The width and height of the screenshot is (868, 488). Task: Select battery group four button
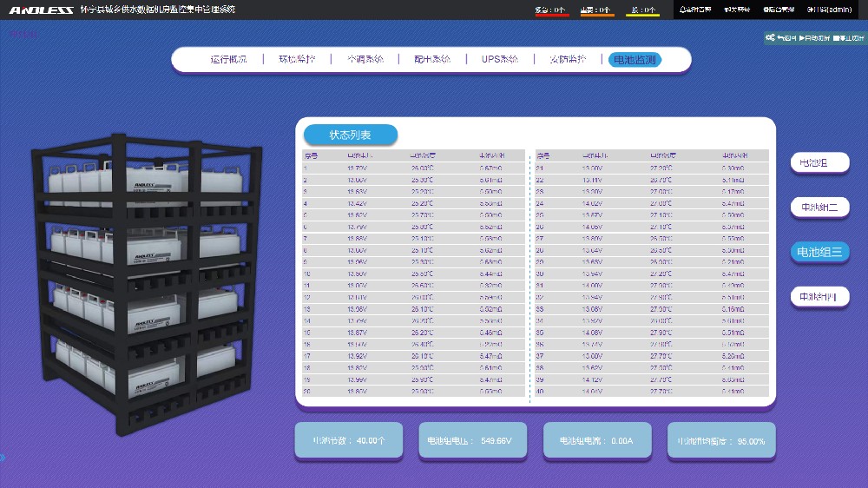click(x=819, y=297)
